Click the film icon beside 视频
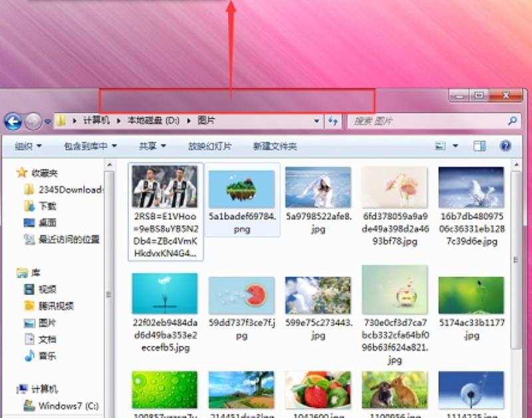The image size is (532, 418). (29, 289)
